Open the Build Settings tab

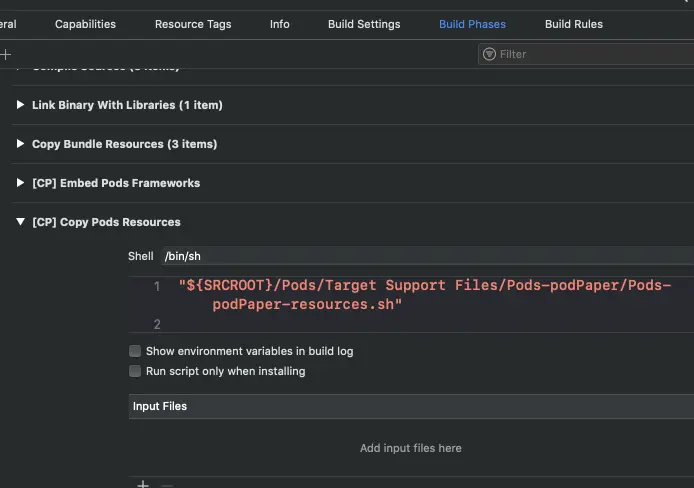pyautogui.click(x=364, y=24)
